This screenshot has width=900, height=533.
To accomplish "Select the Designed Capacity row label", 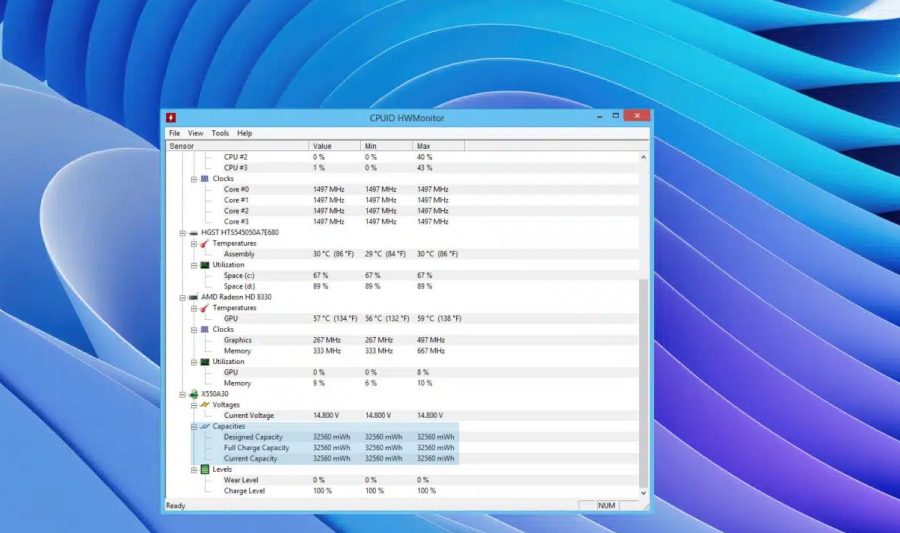I will [253, 437].
